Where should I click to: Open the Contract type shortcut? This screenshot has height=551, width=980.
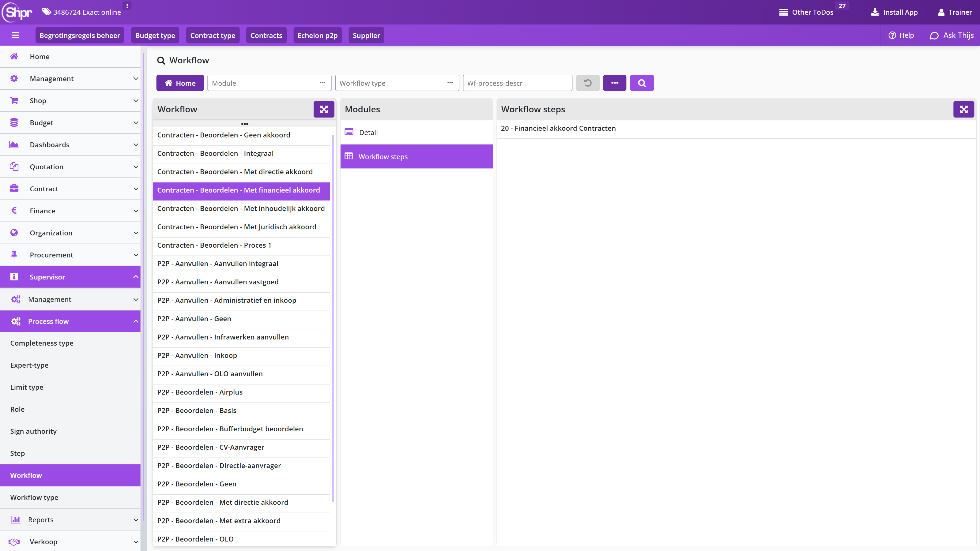pyautogui.click(x=213, y=36)
